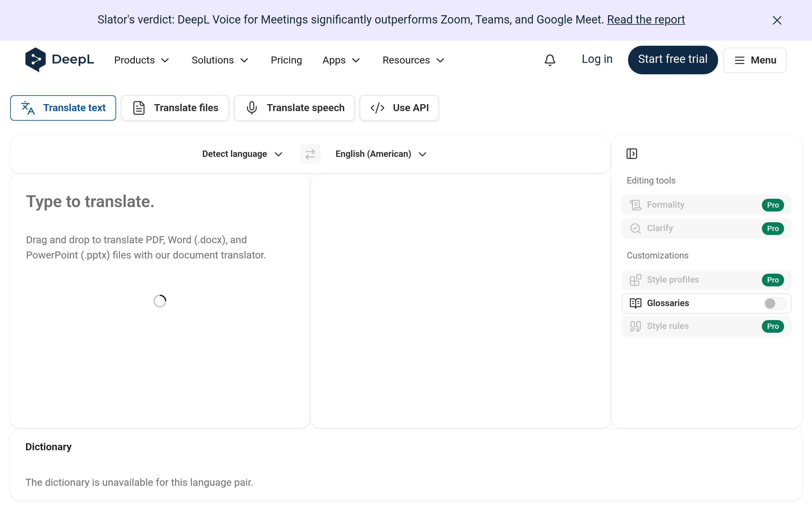
Task: Click the dictionary unavailable message
Action: (x=139, y=483)
